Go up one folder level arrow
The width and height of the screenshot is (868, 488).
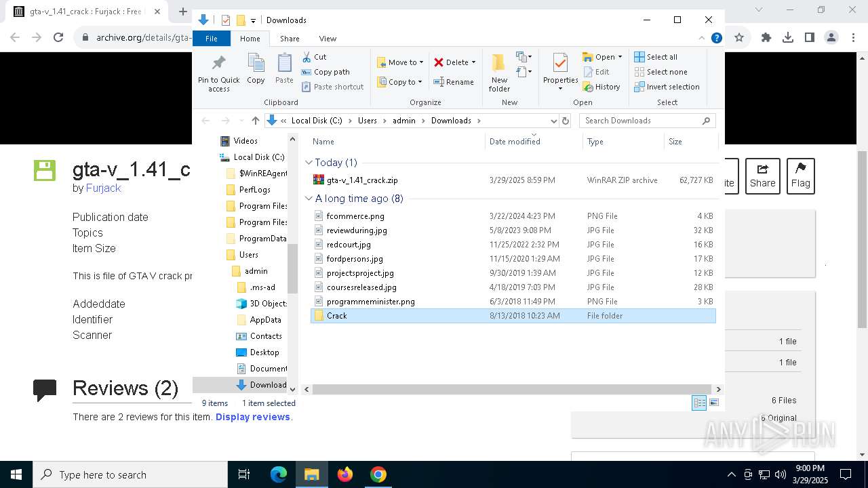coord(255,121)
